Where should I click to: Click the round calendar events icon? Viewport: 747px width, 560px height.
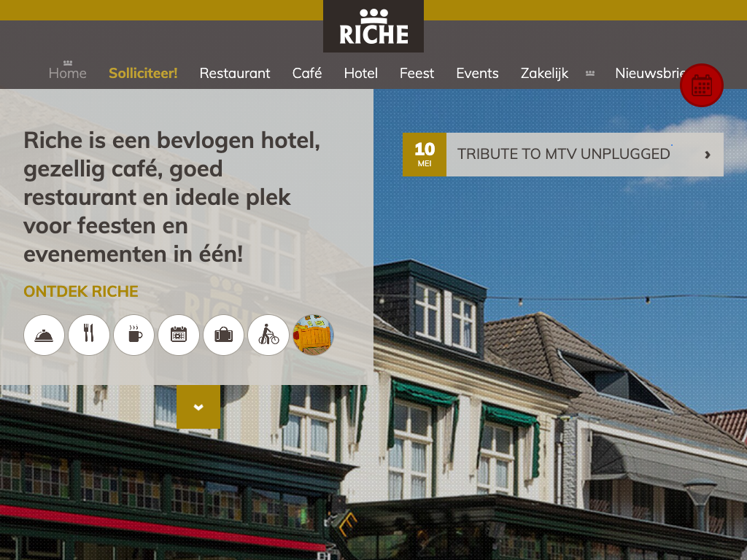pos(179,335)
